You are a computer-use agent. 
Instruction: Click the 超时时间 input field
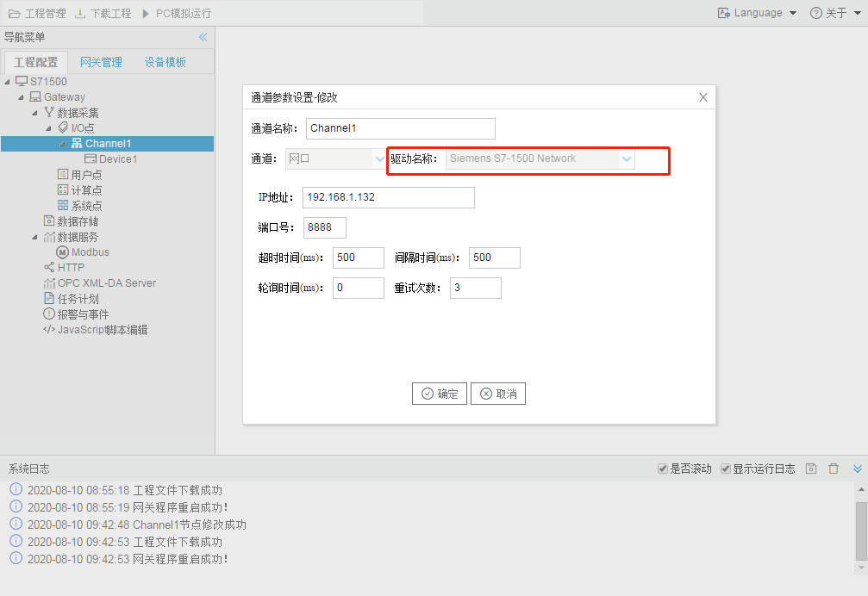[359, 258]
